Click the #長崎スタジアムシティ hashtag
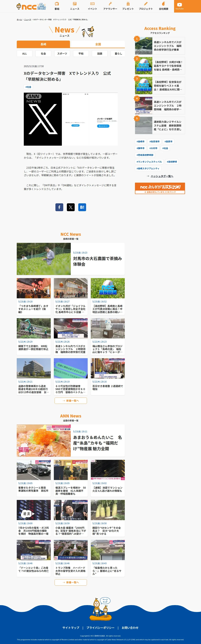The width and height of the screenshot is (201, 644). pyautogui.click(x=148, y=169)
